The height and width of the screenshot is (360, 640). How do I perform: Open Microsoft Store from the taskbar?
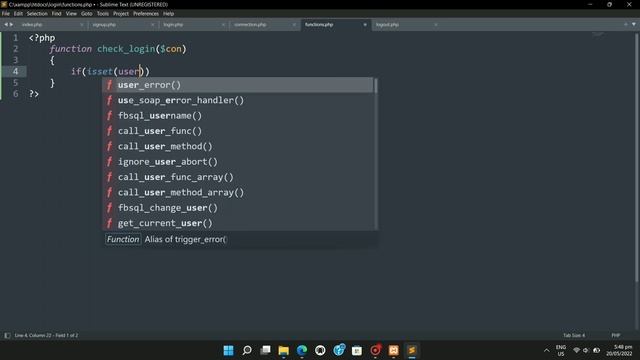[x=357, y=350]
